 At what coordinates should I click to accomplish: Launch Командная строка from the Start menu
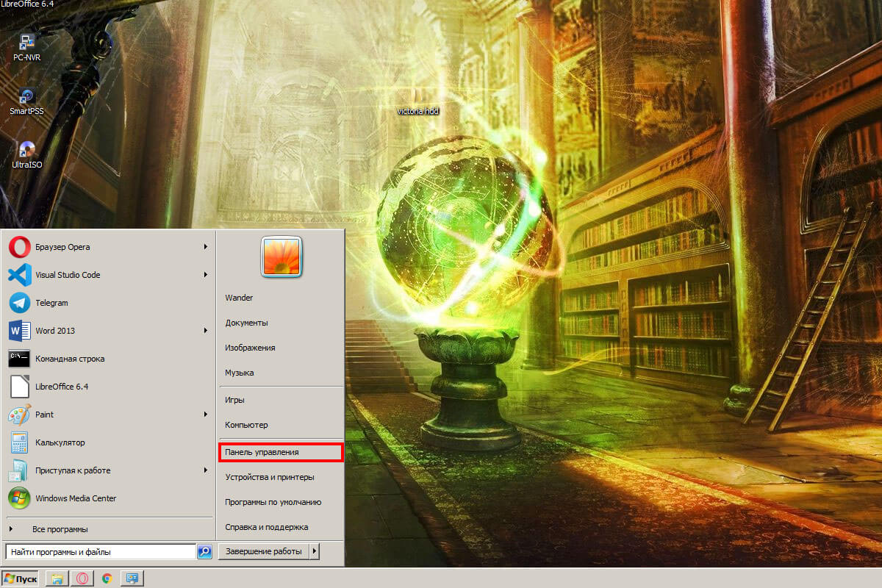point(70,359)
